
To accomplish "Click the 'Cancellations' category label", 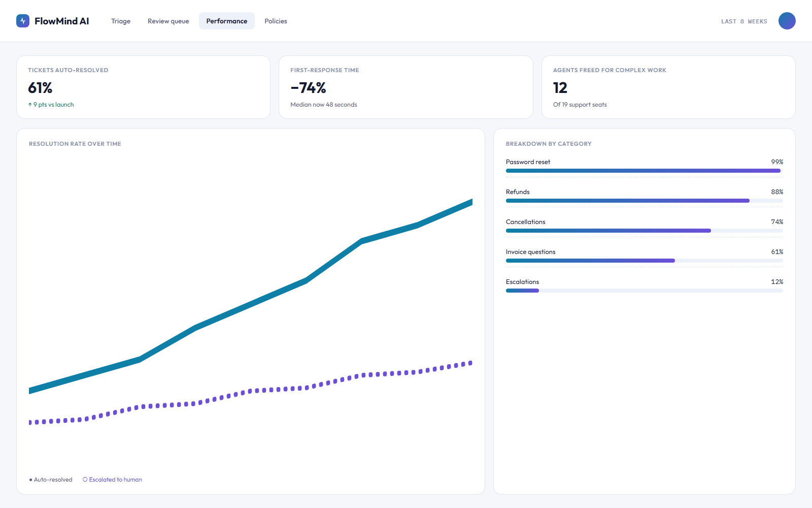I will [x=526, y=222].
